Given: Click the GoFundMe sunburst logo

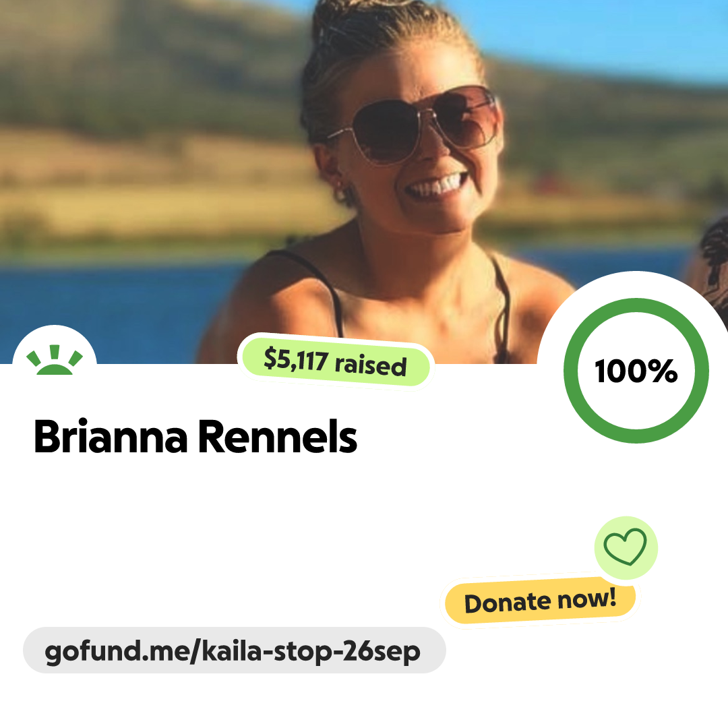Looking at the screenshot, I should point(55,360).
